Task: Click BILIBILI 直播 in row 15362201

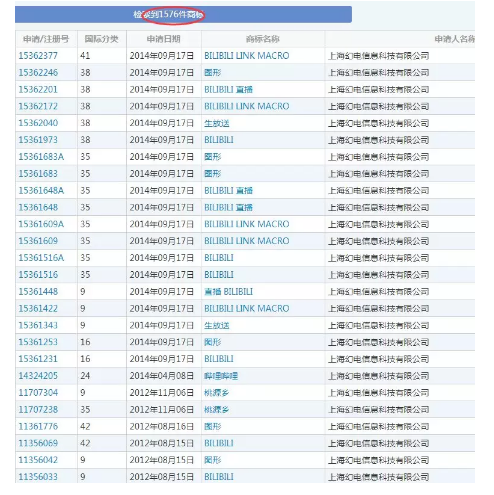Action: coord(228,89)
